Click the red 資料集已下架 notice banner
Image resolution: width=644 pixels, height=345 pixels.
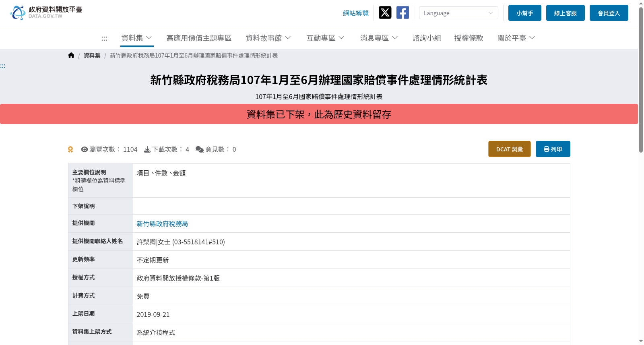(319, 114)
